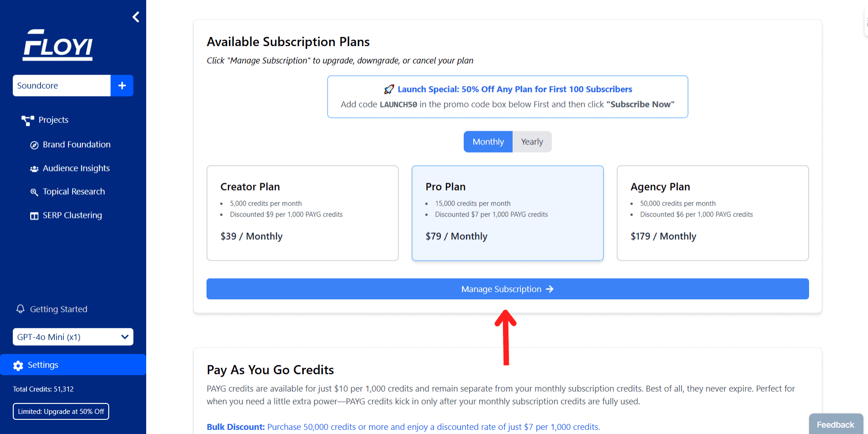Click the Settings gear icon

(18, 365)
